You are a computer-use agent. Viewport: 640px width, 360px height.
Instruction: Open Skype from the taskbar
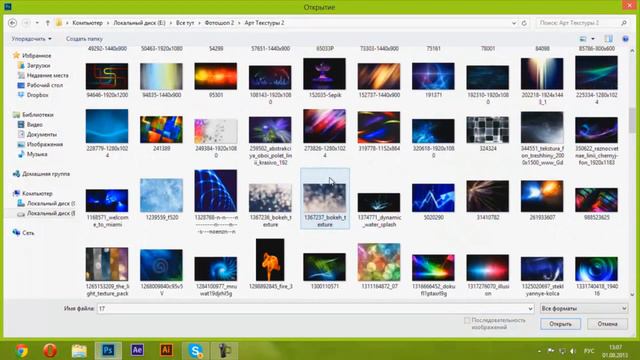[196, 351]
